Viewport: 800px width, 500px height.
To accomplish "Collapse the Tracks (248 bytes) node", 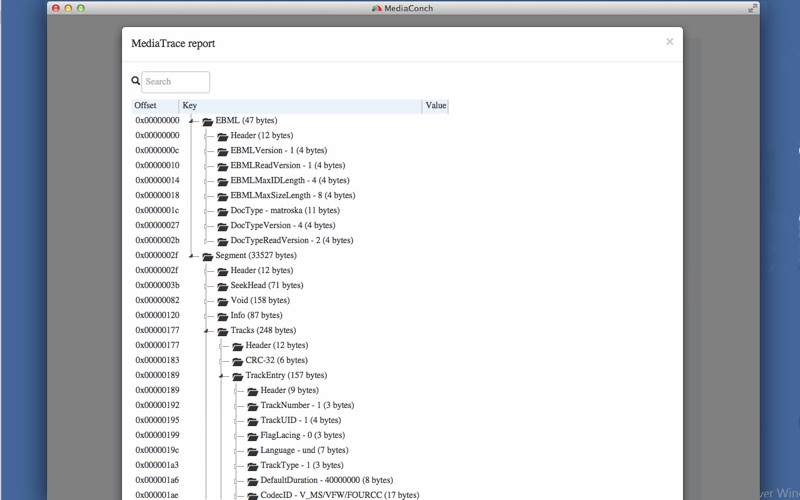I will 207,331.
